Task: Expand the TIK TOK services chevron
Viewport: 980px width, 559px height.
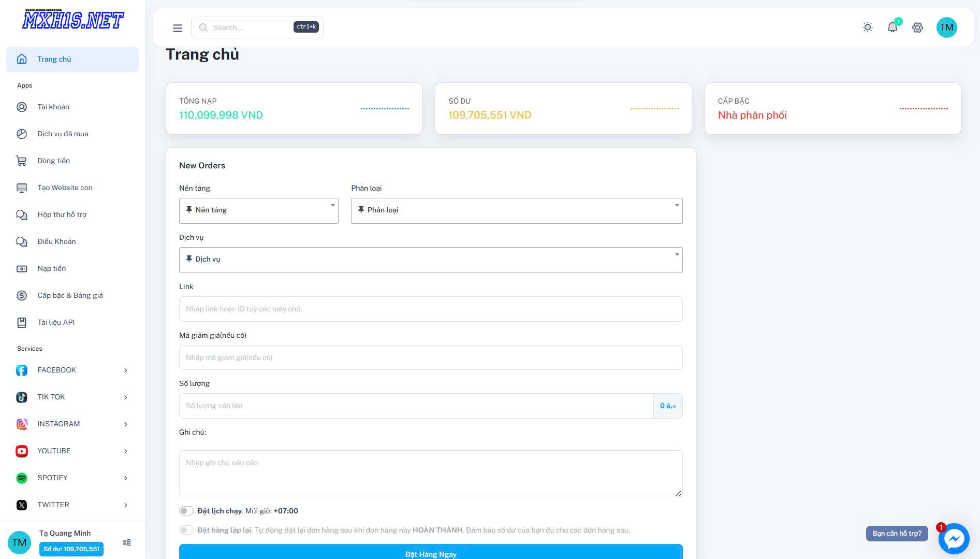Action: (126, 397)
